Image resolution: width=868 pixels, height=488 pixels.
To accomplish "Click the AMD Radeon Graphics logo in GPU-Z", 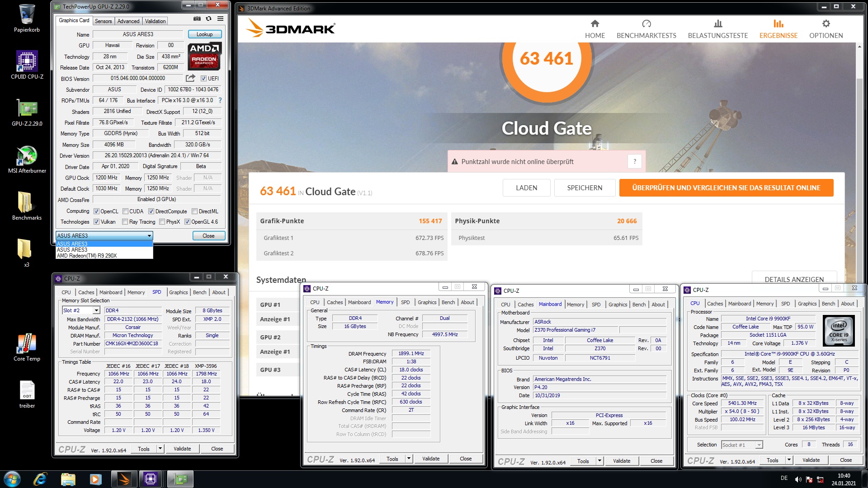I will click(204, 56).
